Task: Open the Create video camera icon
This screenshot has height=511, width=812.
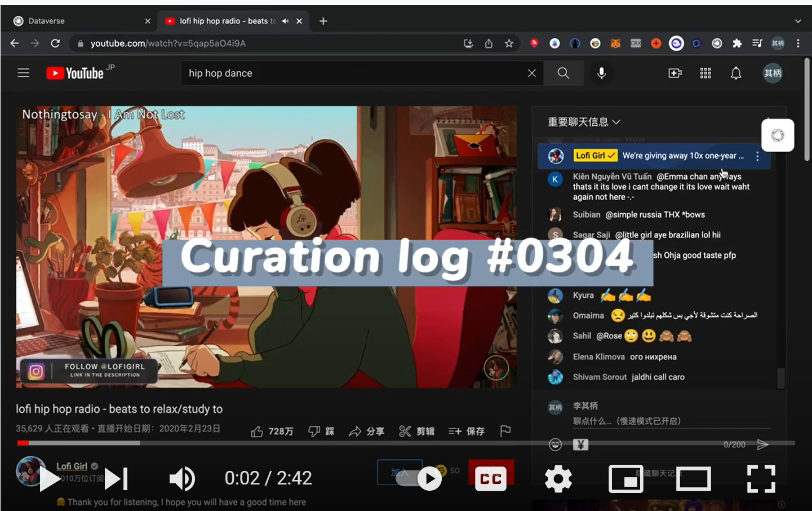Action: click(x=675, y=73)
